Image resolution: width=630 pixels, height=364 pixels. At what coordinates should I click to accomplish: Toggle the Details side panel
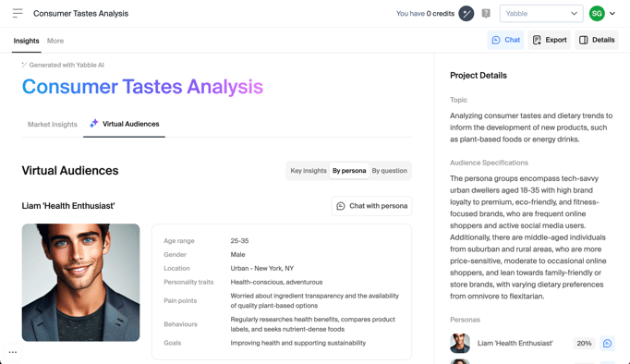pos(596,40)
